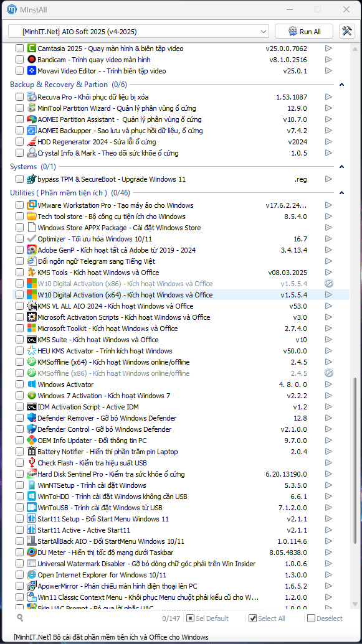The height and width of the screenshot is (644, 362).
Task: Select the Universal Watermark Disabler row text
Action: (x=146, y=564)
